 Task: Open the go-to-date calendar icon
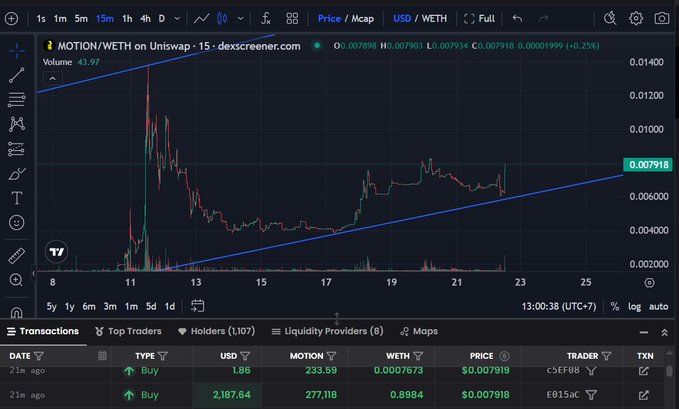(197, 306)
